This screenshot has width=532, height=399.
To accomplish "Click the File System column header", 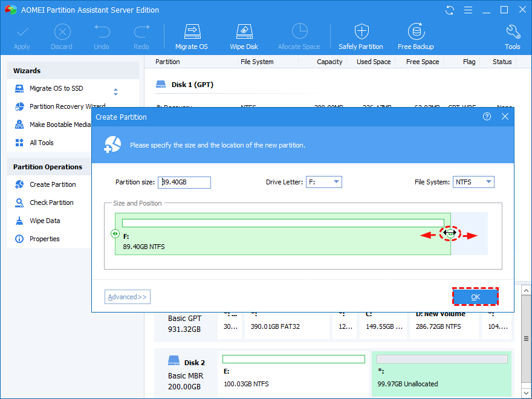I will pyautogui.click(x=257, y=62).
